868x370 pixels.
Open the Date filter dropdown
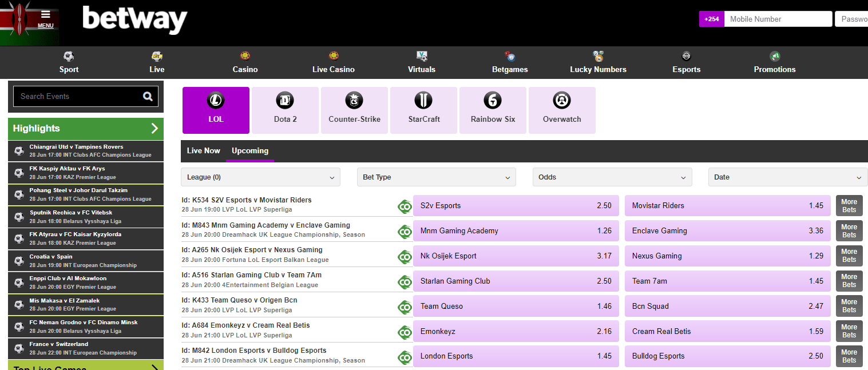pos(788,177)
